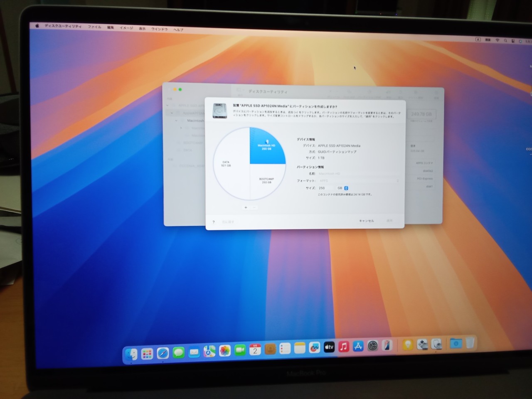Open the Tips app in the Dock

click(408, 345)
